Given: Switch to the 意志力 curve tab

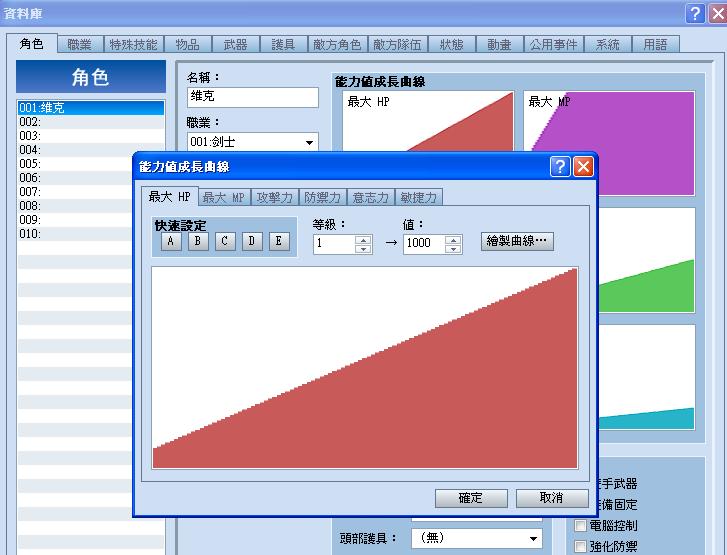Looking at the screenshot, I should [371, 198].
